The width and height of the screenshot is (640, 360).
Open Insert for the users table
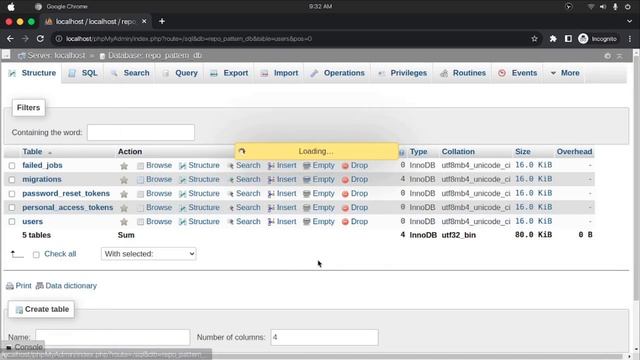[x=282, y=221]
